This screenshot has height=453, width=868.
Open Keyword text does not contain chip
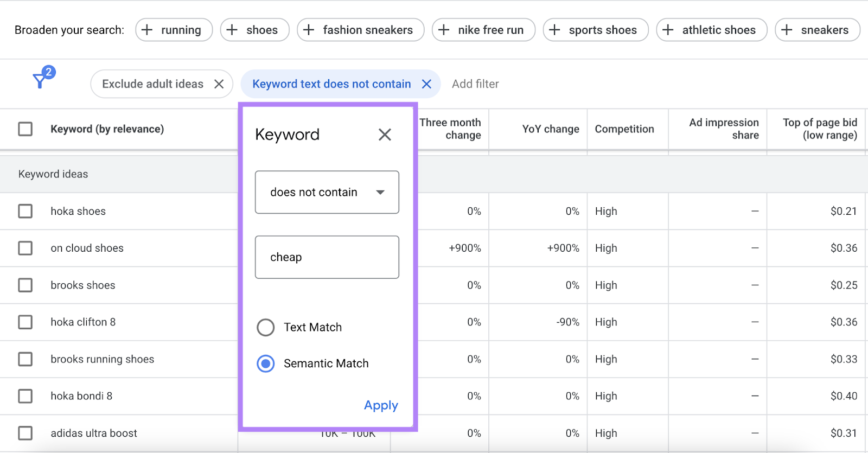[331, 84]
